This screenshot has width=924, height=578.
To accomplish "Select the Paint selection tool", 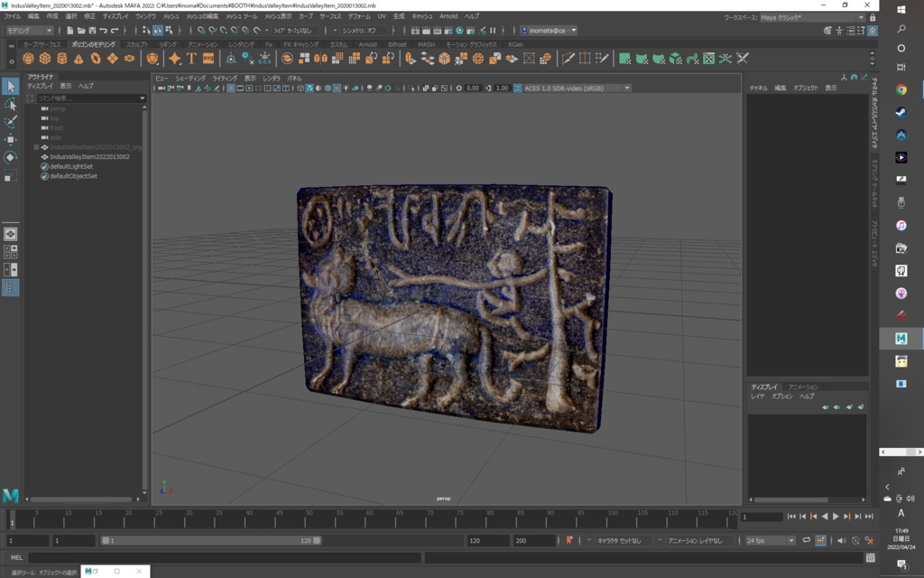I will [x=11, y=122].
